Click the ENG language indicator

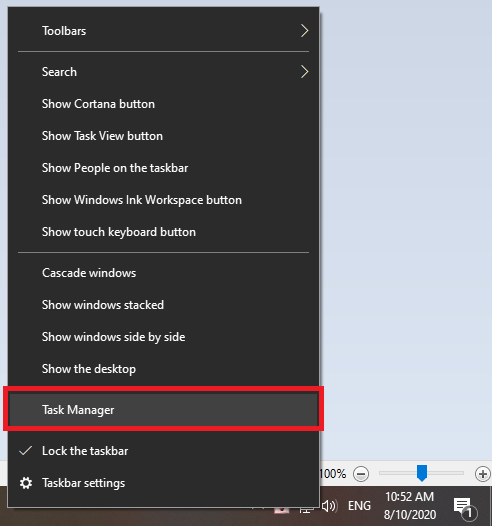(359, 506)
